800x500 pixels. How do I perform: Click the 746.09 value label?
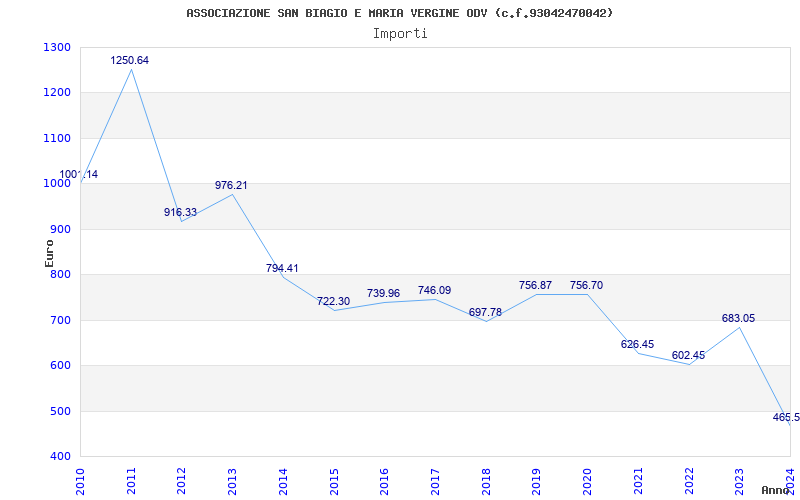pyautogui.click(x=434, y=290)
